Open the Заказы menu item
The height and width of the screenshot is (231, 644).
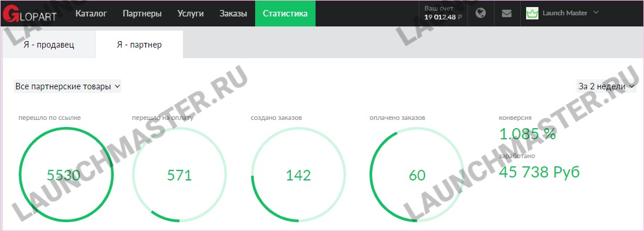coord(233,14)
